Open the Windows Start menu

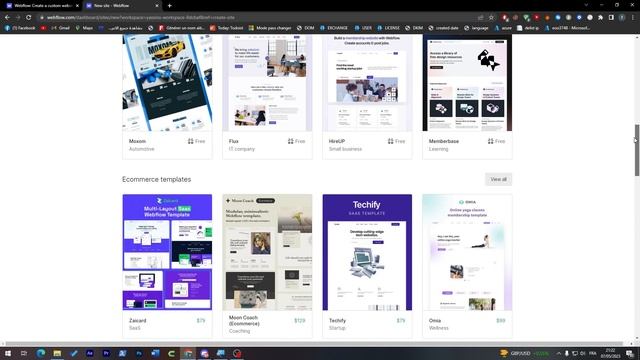click(x=7, y=353)
